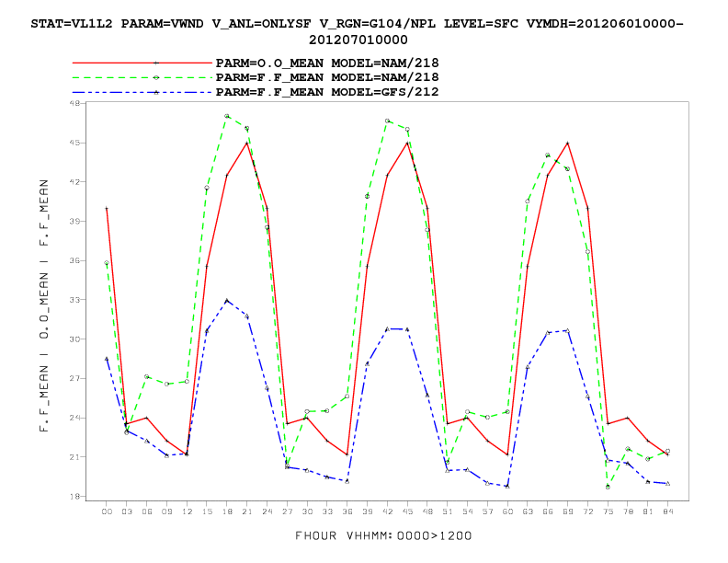Click the green circle marker at forecast hour 18
Screen dimensions: 728x563
(x=226, y=116)
